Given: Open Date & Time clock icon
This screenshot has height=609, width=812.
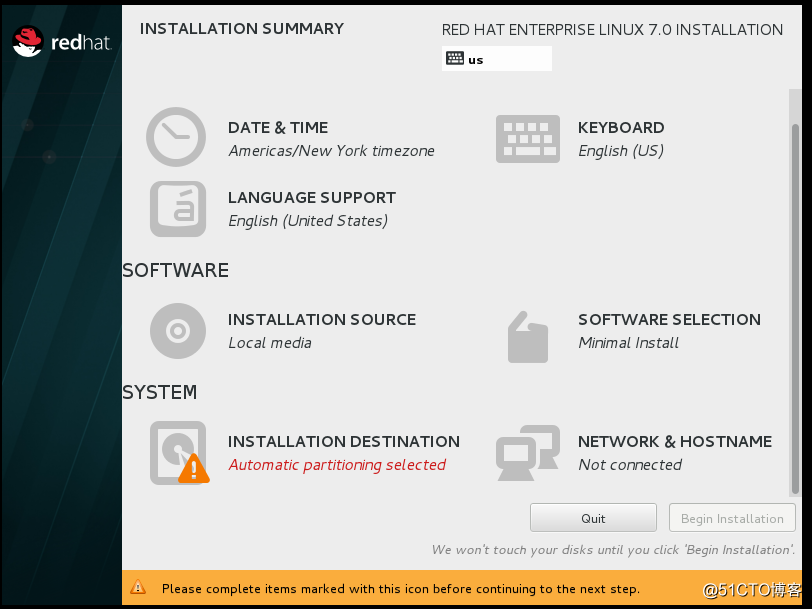Looking at the screenshot, I should 176,137.
